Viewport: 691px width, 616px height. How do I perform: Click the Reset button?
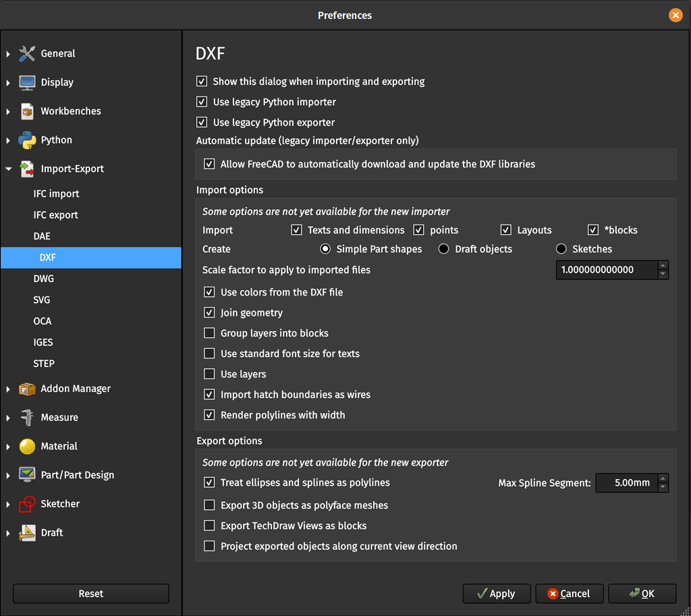[x=91, y=594]
